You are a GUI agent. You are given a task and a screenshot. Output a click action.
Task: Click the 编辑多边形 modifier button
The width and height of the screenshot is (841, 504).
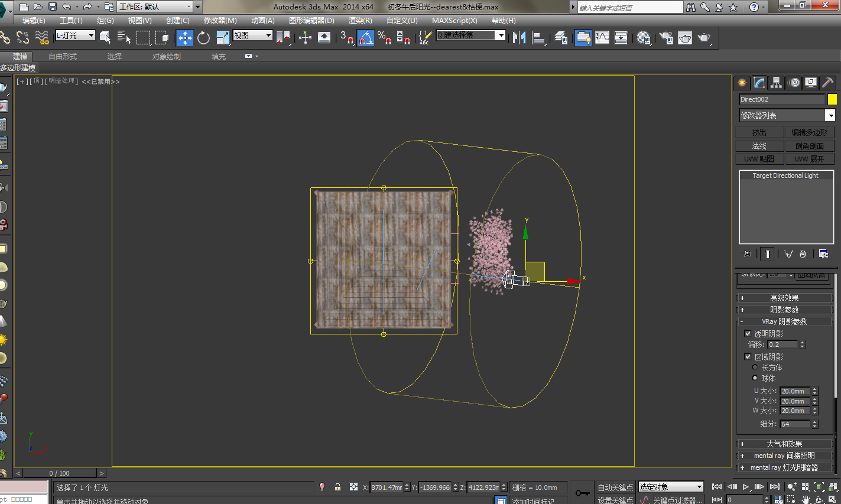click(x=809, y=132)
